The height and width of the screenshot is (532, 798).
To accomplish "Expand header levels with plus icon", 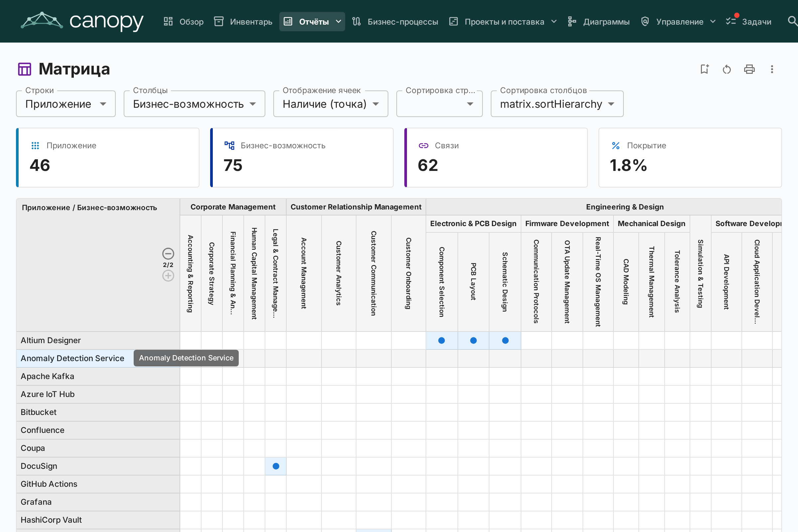I will 168,276.
